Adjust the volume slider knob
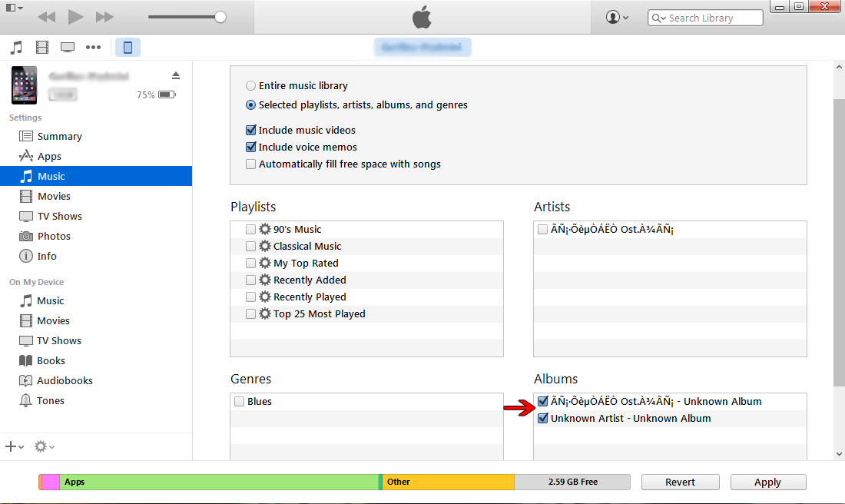This screenshot has width=845, height=504. tap(220, 17)
